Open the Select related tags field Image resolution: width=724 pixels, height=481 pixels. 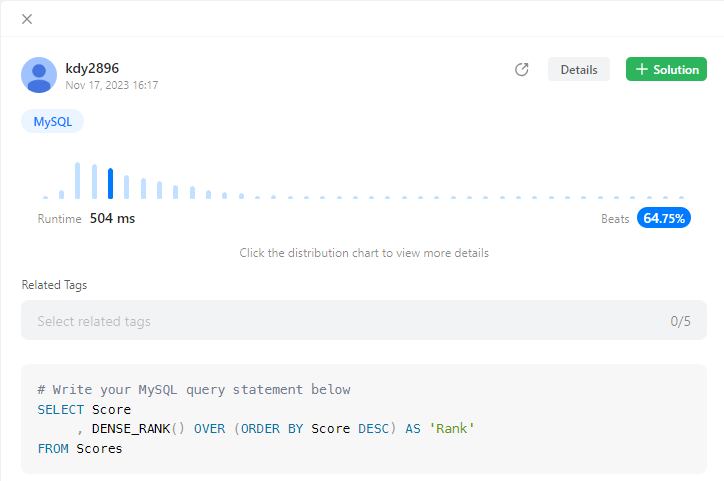[364, 320]
